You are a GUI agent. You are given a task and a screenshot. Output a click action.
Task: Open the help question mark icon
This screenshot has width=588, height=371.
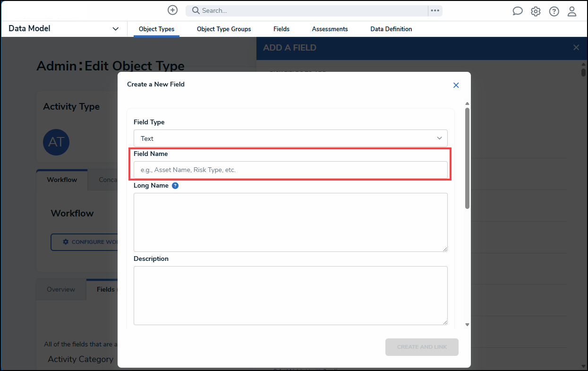point(554,11)
